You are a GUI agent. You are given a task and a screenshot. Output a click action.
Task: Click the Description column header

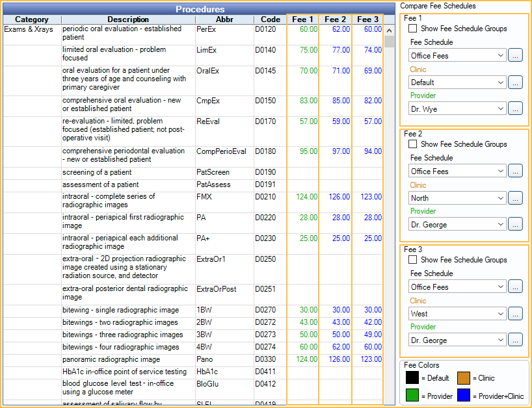click(128, 19)
